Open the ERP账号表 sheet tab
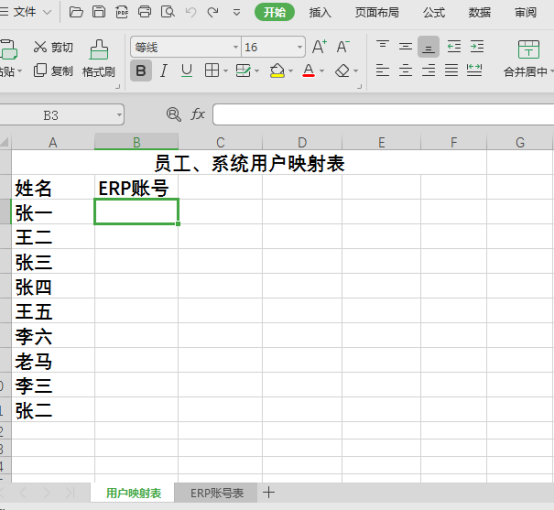554x510 pixels. 217,493
